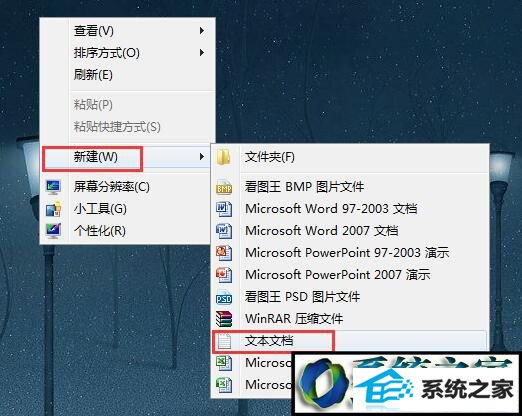Expand the arrow beside 查看(V)
The width and height of the screenshot is (522, 416).
point(201,31)
